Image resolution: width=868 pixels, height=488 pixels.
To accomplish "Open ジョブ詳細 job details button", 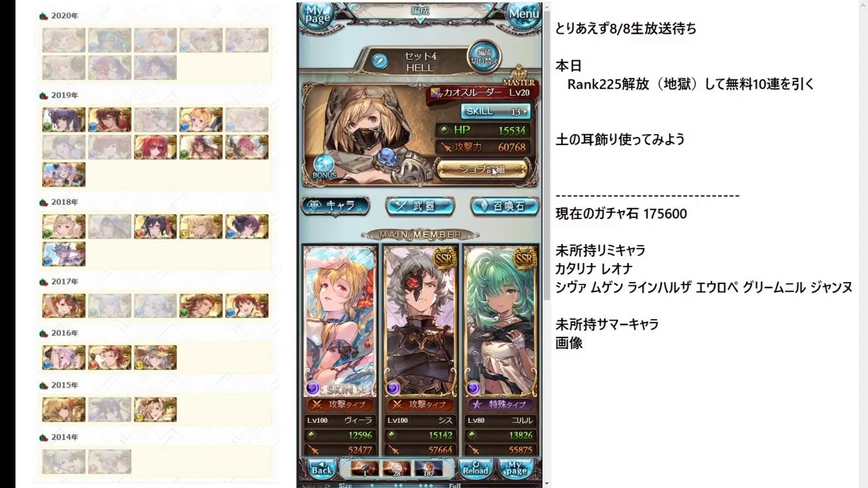I will click(481, 169).
